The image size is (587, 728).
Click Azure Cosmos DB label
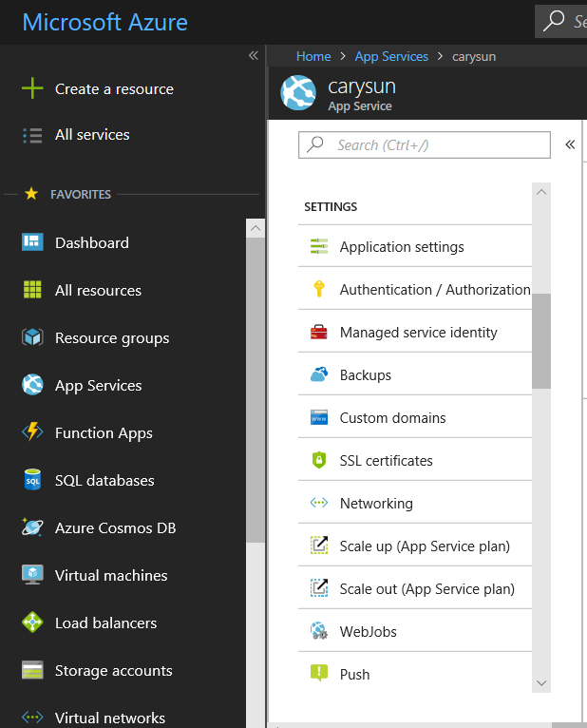(115, 527)
